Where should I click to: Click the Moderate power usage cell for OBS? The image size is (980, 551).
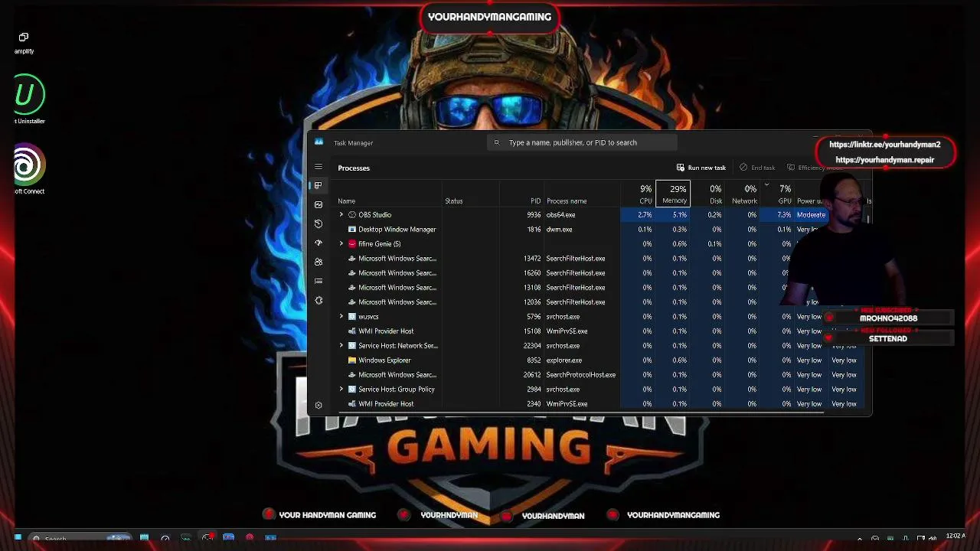pos(812,214)
